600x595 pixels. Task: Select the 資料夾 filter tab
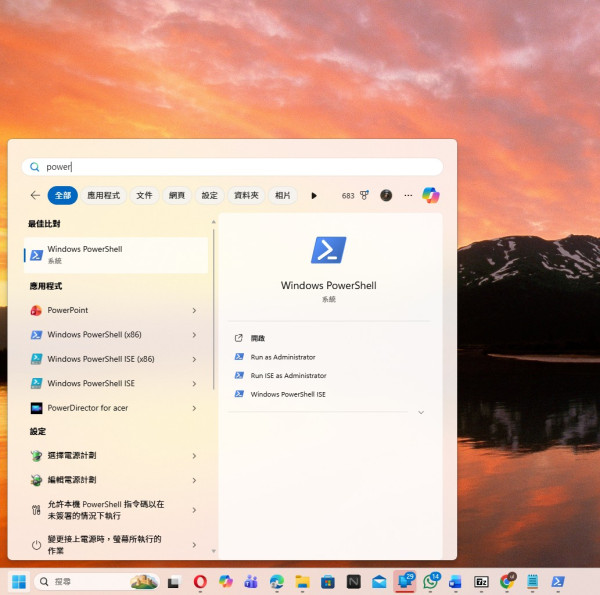[246, 196]
